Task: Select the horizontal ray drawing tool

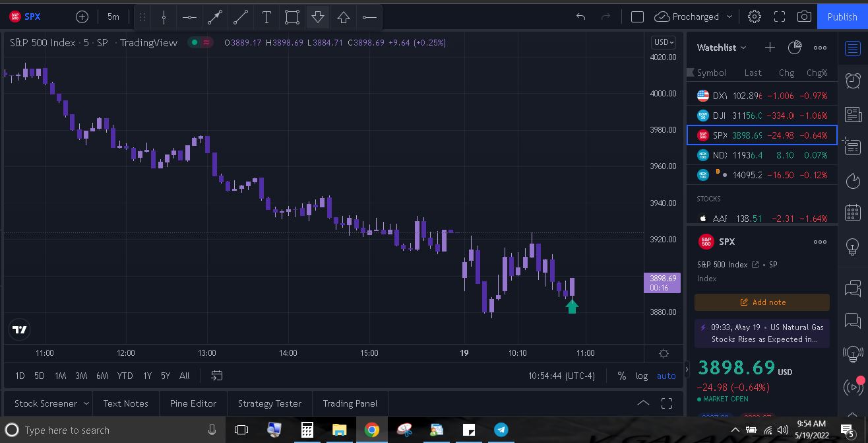Action: 369,17
